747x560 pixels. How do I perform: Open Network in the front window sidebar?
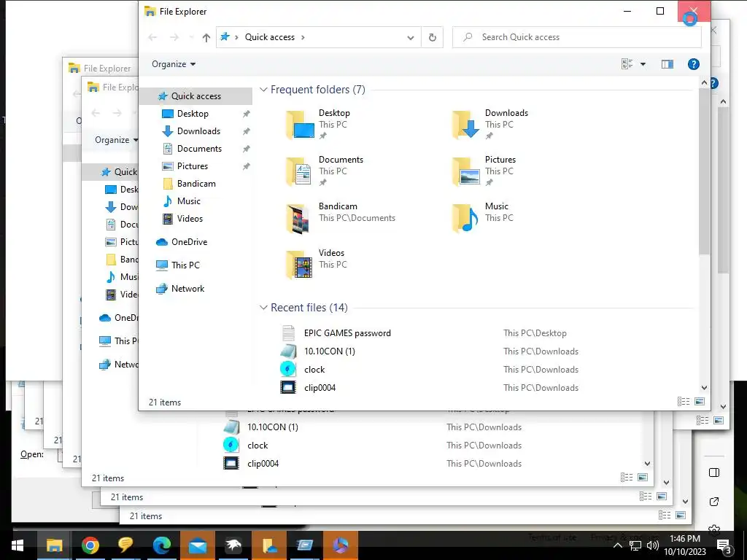click(187, 289)
